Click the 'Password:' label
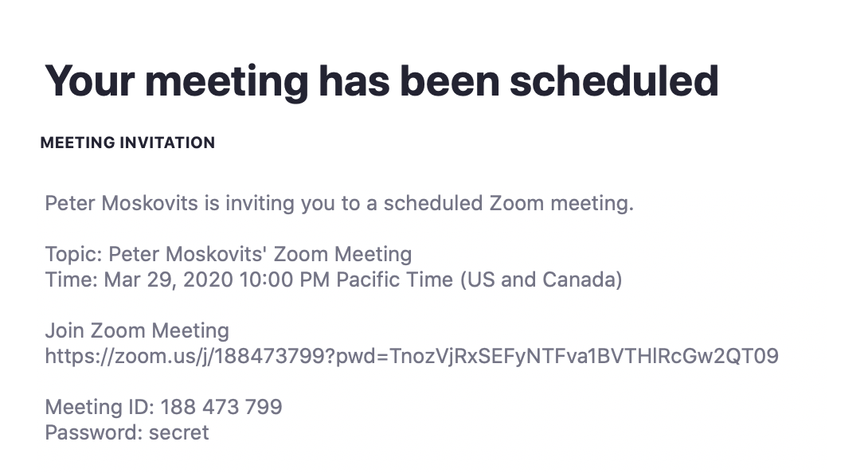Image resolution: width=868 pixels, height=473 pixels. [94, 432]
